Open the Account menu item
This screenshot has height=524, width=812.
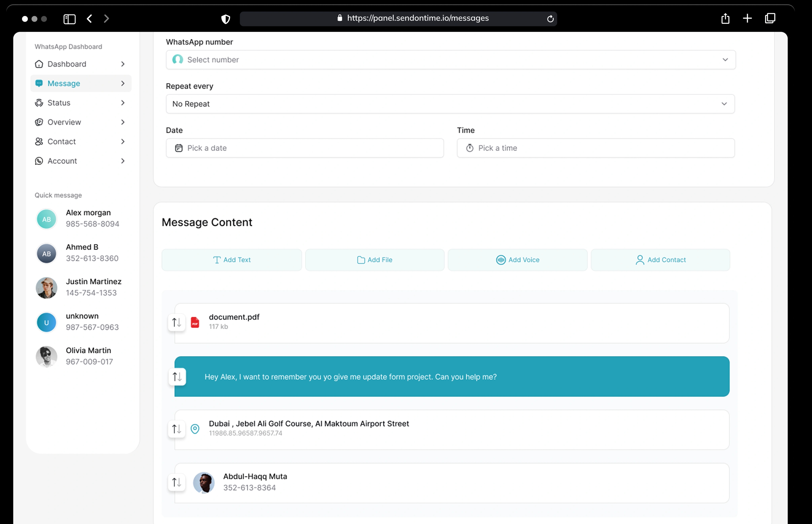coord(81,161)
